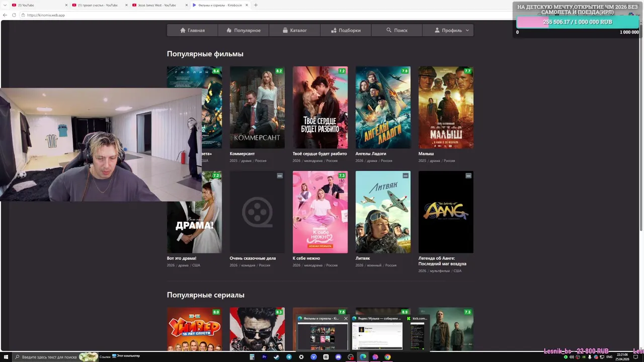644x362 pixels.
Task: Open Steam from the taskbar
Action: pos(276,357)
